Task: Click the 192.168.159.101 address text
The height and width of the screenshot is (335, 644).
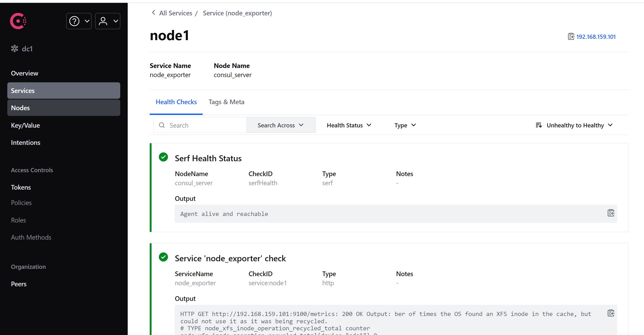Action: coord(596,37)
